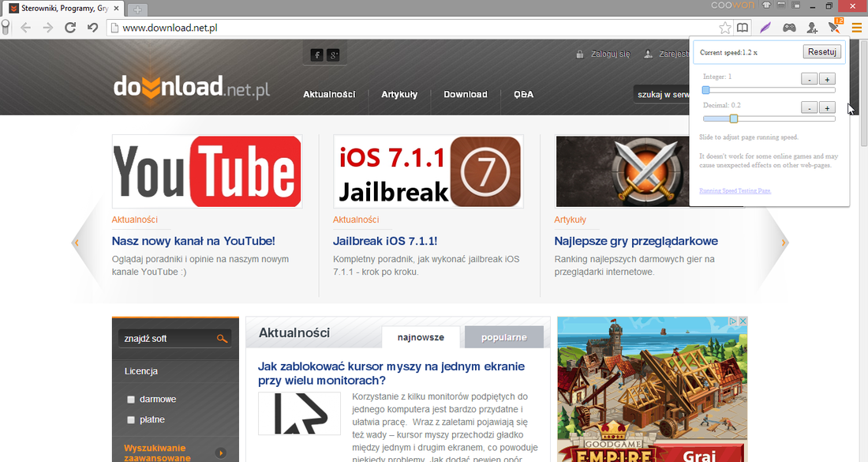The width and height of the screenshot is (868, 462).
Task: Click the Artykuły label under games thumbnail
Action: (x=571, y=220)
